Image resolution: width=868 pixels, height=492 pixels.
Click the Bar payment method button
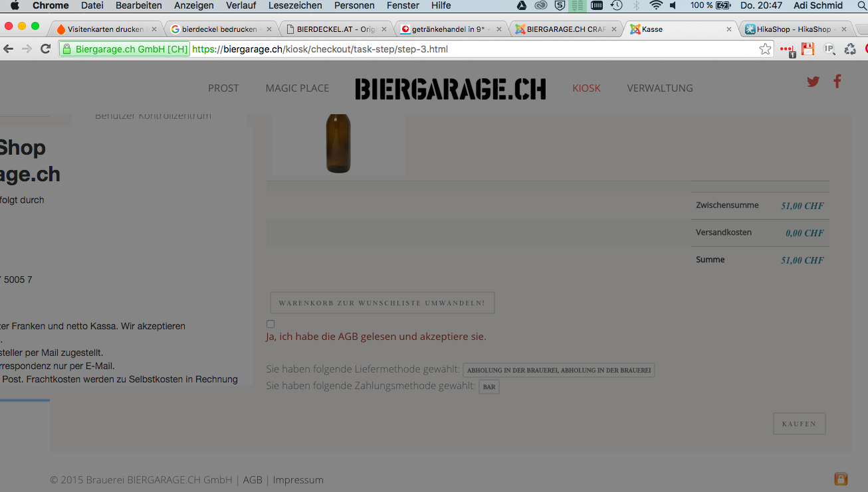pyautogui.click(x=489, y=386)
